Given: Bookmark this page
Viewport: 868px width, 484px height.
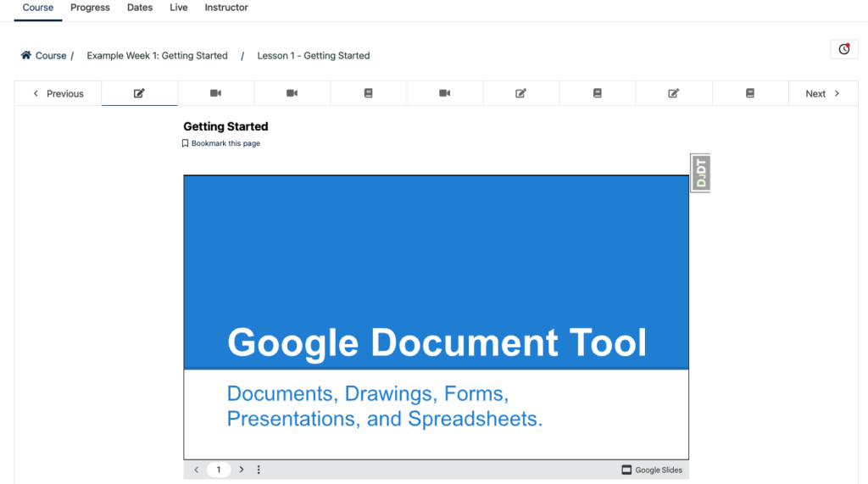Looking at the screenshot, I should coord(221,143).
